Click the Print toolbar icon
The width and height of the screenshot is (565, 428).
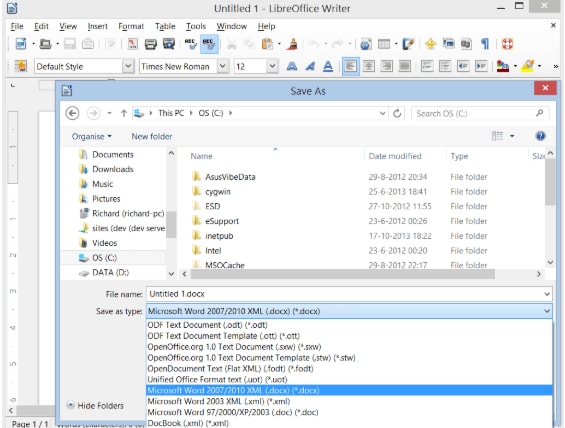151,44
